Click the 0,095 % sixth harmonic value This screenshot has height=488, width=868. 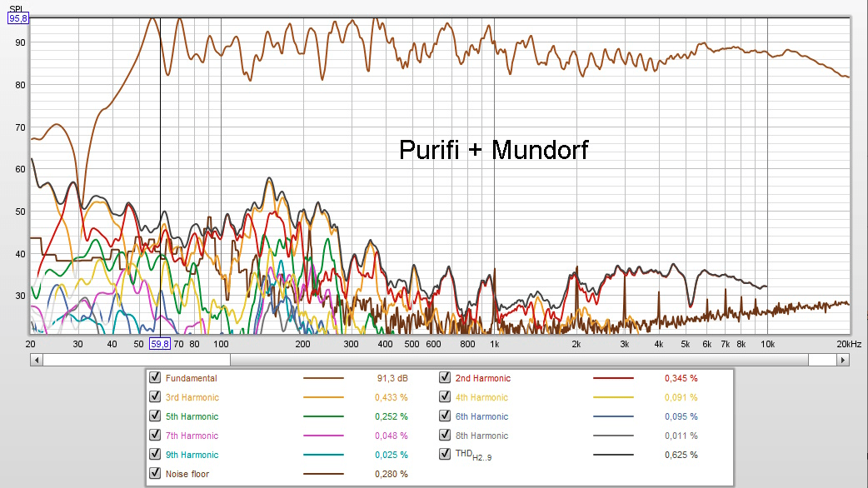681,416
